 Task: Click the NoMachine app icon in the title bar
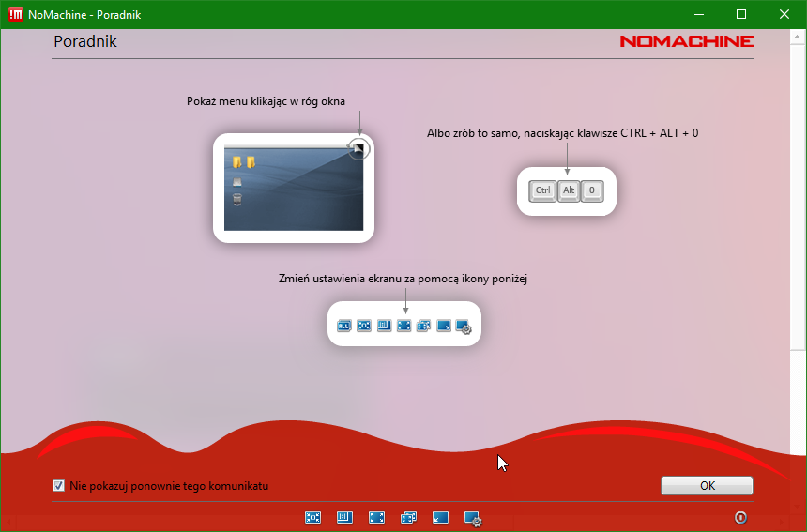click(x=15, y=14)
